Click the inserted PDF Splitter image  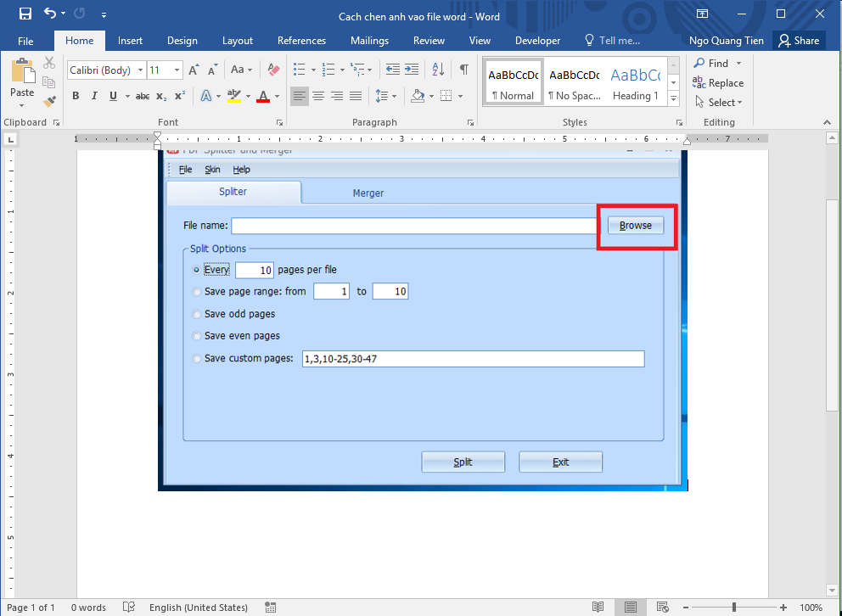click(x=423, y=321)
